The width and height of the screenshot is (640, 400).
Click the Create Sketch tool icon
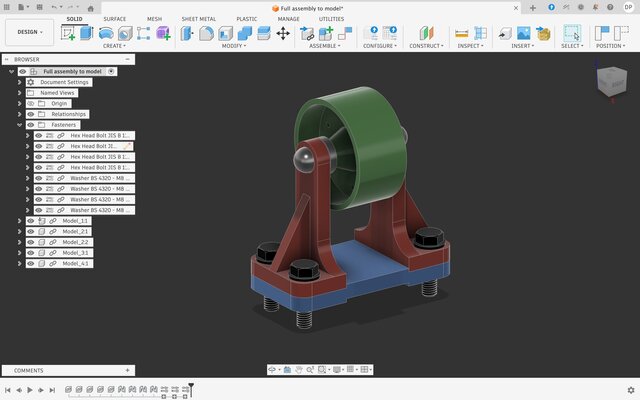[x=68, y=33]
